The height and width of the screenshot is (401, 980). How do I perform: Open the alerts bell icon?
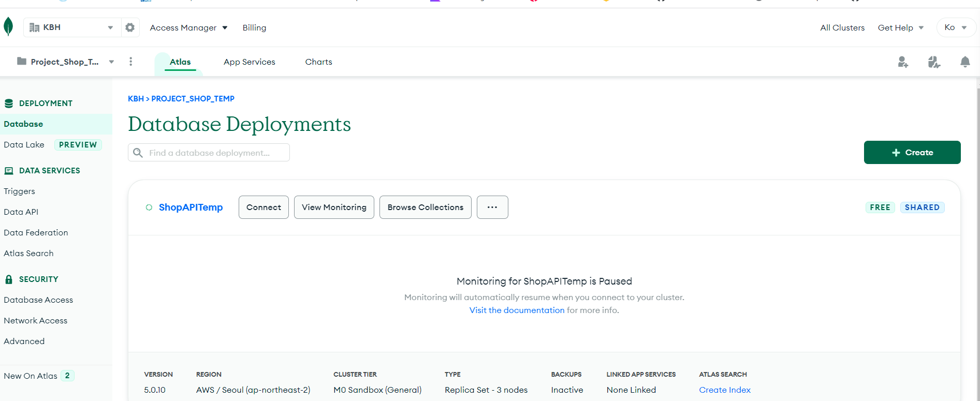pyautogui.click(x=965, y=62)
